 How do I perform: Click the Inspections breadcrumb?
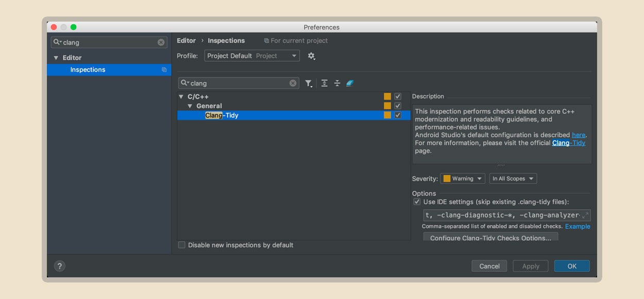coord(226,41)
